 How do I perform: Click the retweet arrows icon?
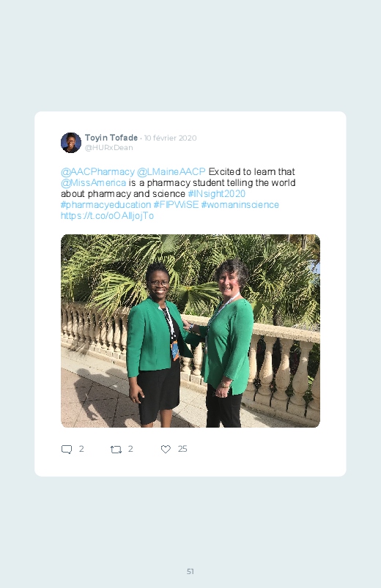[x=116, y=450]
